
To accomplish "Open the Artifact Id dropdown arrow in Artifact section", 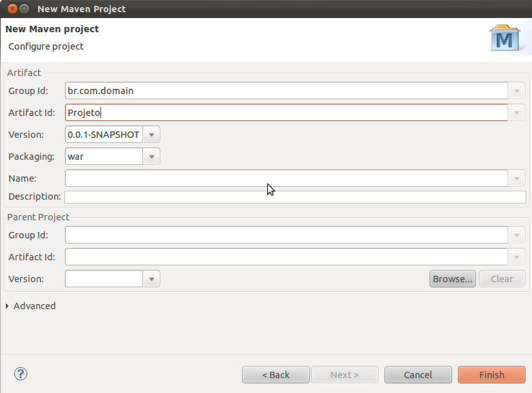I will pos(517,113).
